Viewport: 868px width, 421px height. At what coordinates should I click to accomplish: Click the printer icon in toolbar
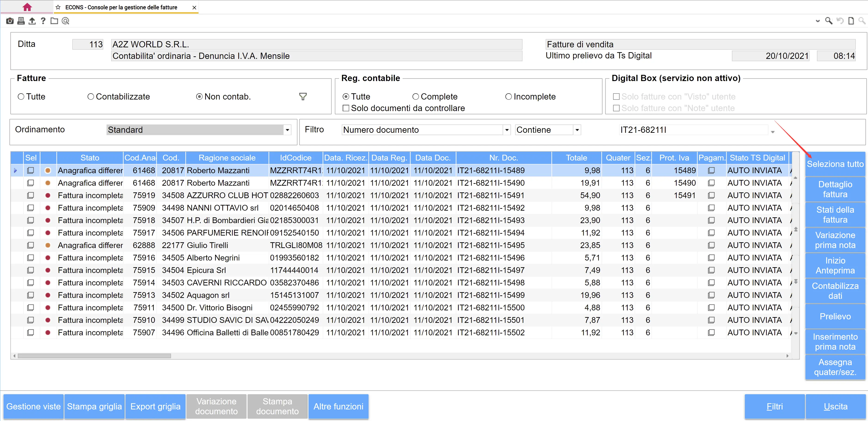[21, 21]
